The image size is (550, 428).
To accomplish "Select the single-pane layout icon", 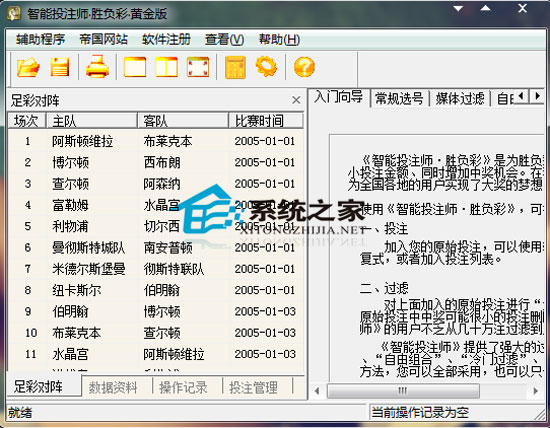I will [135, 67].
